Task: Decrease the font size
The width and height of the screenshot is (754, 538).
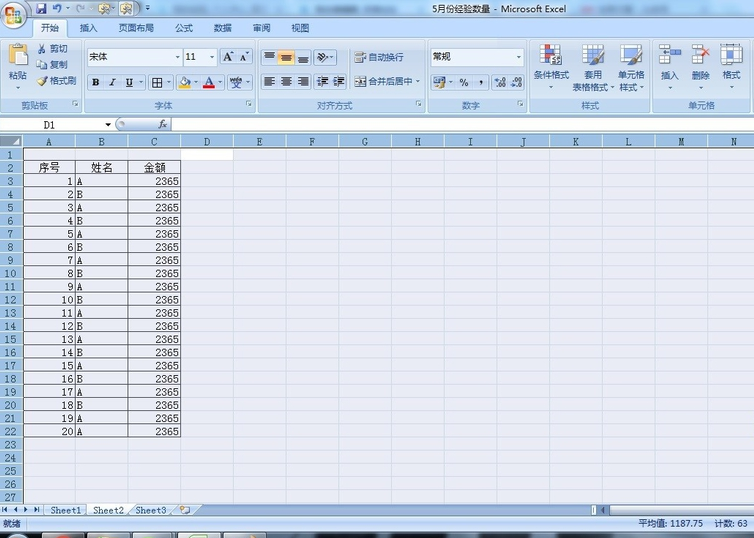Action: click(x=244, y=57)
